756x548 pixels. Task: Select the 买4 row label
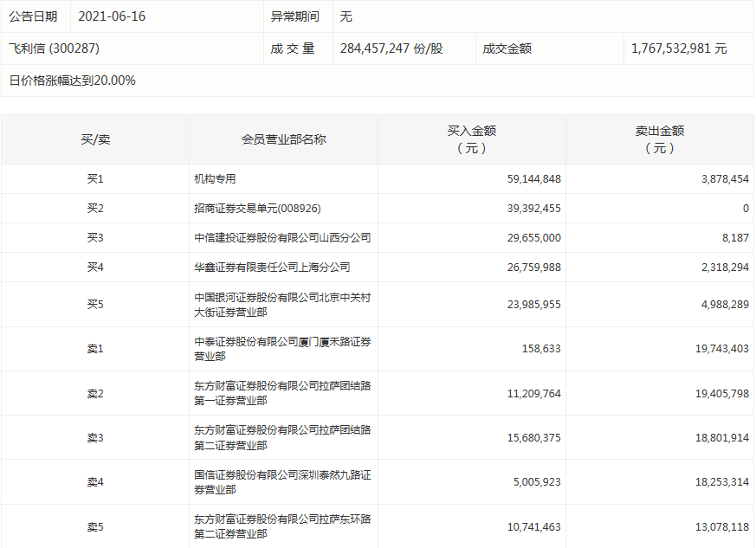click(x=95, y=267)
